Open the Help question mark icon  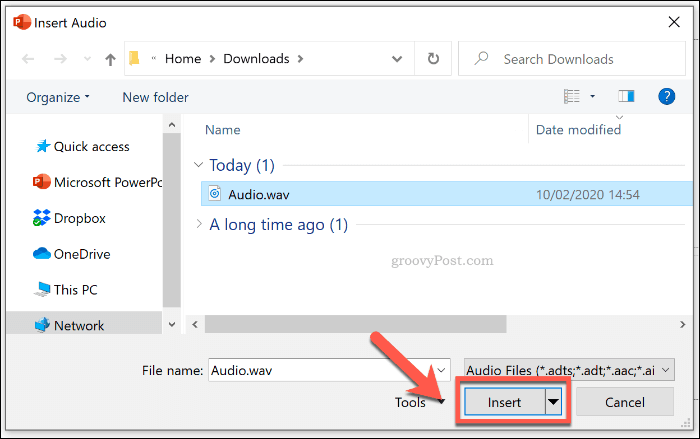pyautogui.click(x=666, y=96)
